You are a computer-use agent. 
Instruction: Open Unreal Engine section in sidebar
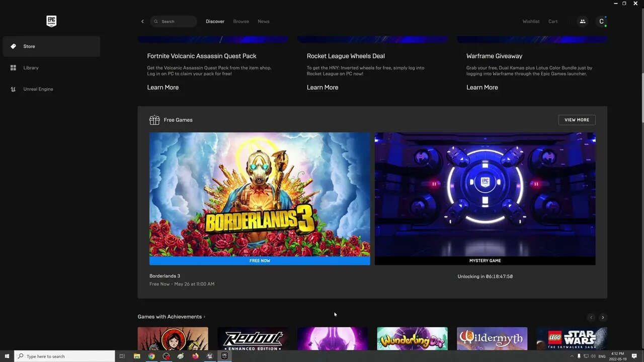pyautogui.click(x=51, y=89)
